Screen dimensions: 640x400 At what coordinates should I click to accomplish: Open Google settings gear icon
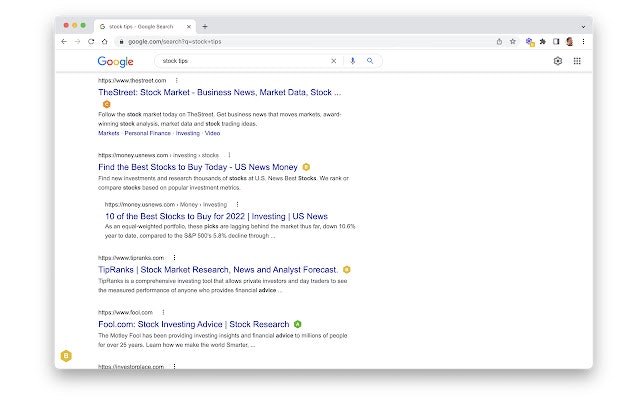pos(558,61)
